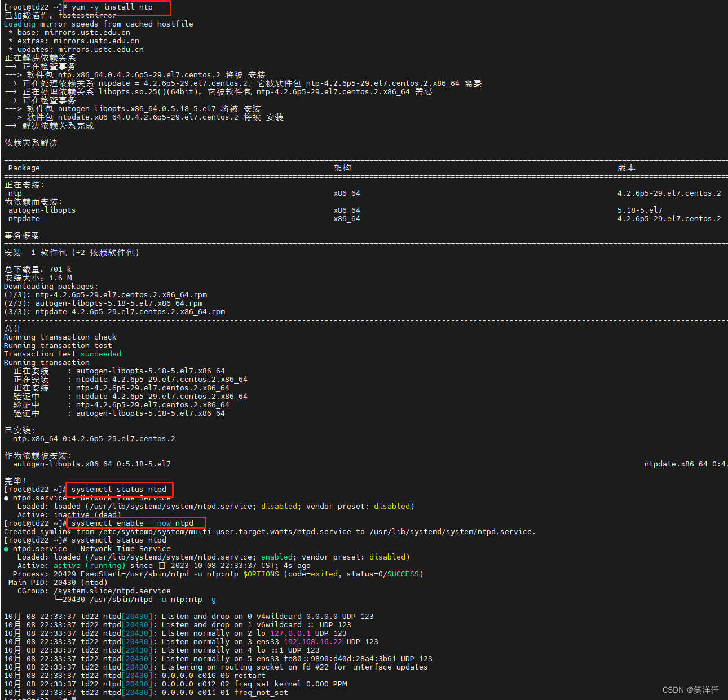The image size is (728, 700).
Task: Click '安装大小: 1.6 M' line
Action: pos(38,278)
